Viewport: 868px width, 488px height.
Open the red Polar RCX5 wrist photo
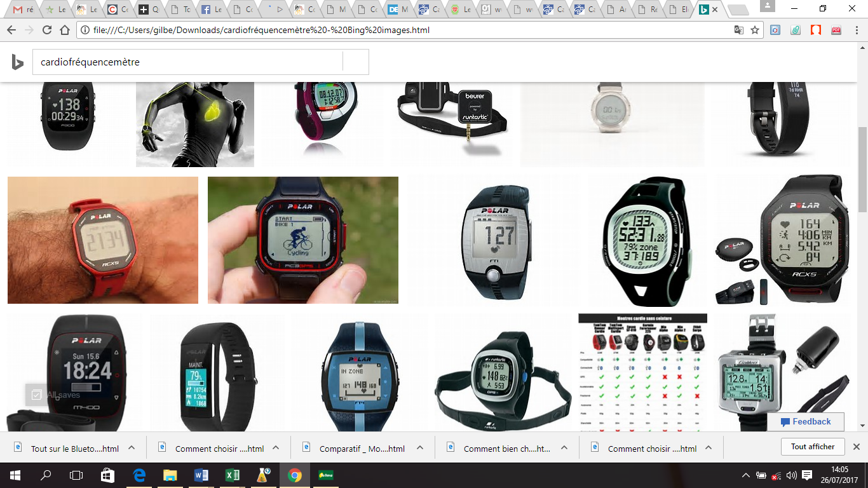(x=103, y=240)
